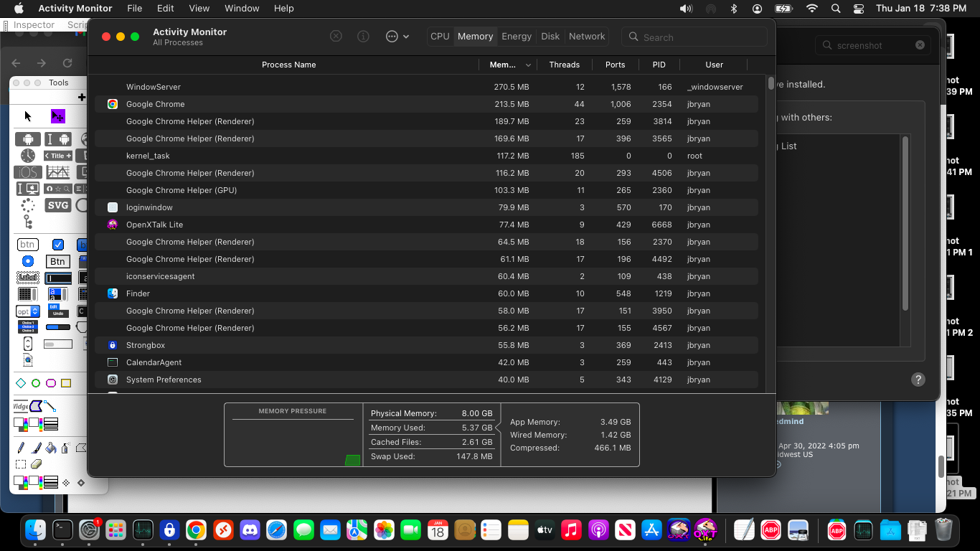Select the yellow rectangle shape in Tools

66,383
